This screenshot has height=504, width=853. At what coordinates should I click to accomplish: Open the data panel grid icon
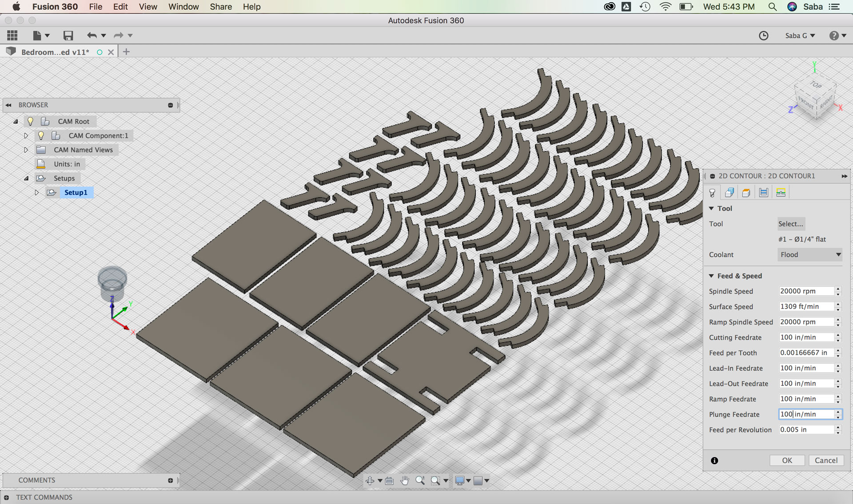12,36
